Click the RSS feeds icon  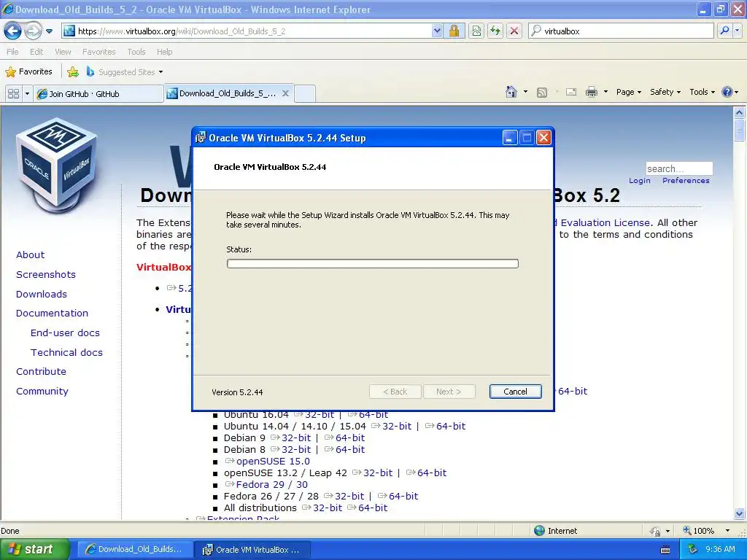pyautogui.click(x=542, y=93)
